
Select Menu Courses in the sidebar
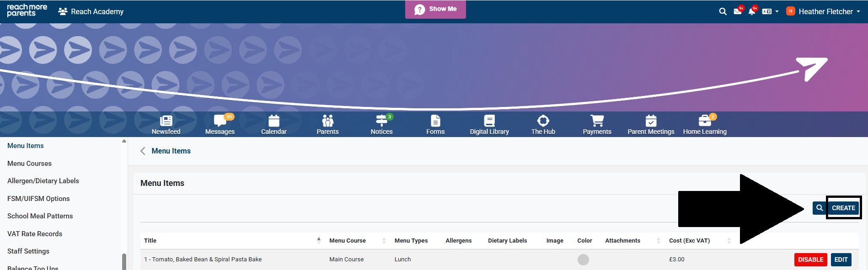[29, 164]
